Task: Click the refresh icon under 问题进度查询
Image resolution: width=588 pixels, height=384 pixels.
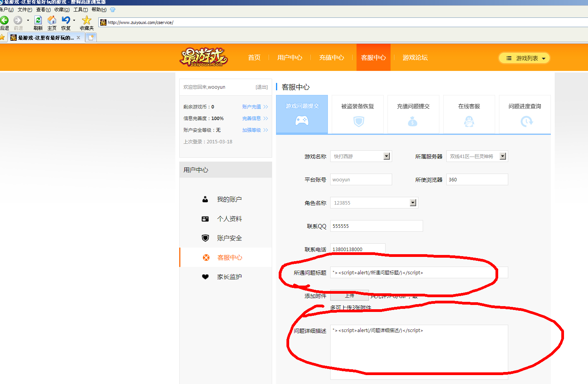Action: click(526, 122)
